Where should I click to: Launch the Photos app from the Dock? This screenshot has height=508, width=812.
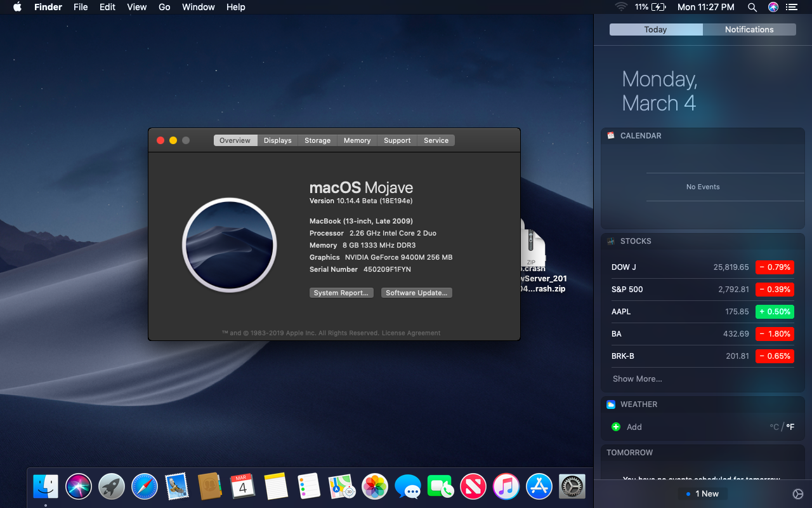(x=374, y=487)
